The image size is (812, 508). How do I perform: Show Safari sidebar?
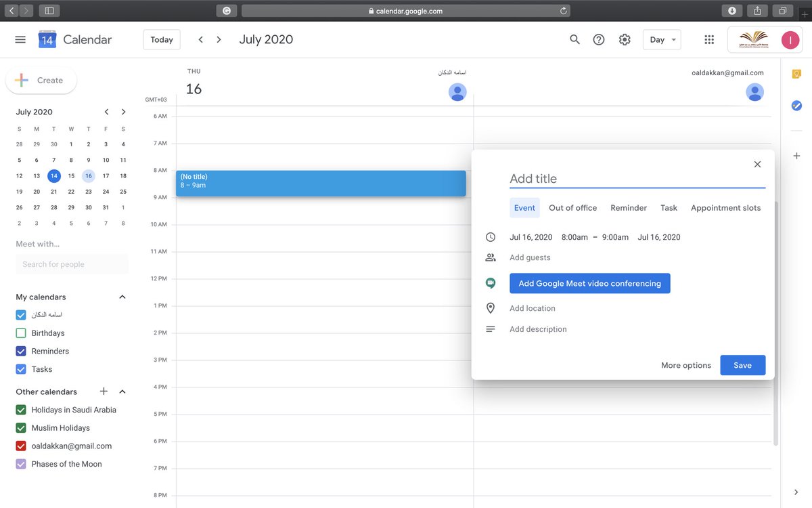pyautogui.click(x=49, y=11)
